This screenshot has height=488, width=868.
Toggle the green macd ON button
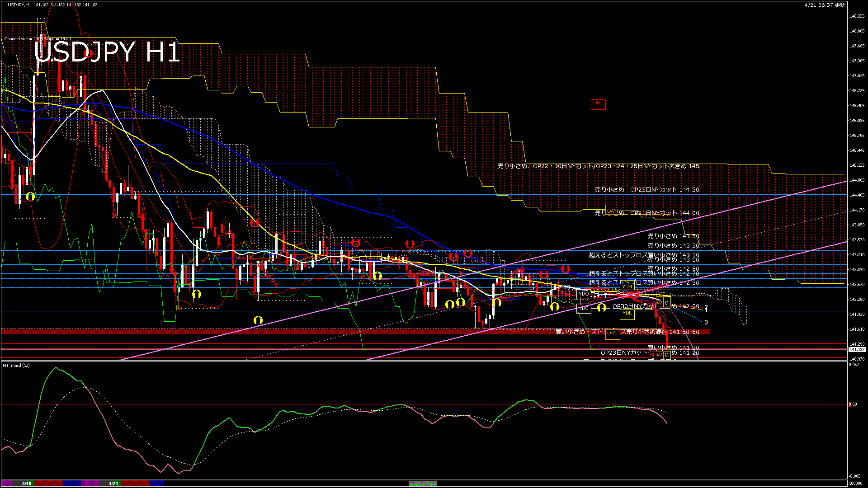click(423, 483)
